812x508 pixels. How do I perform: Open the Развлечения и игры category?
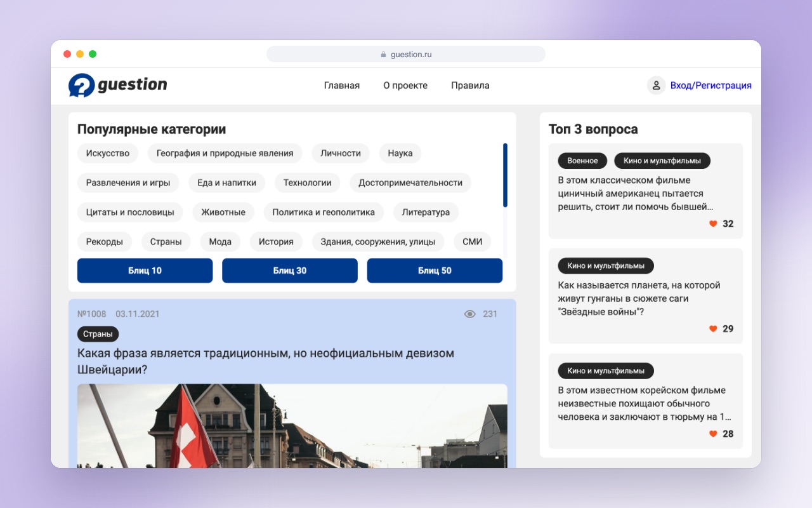click(x=128, y=183)
